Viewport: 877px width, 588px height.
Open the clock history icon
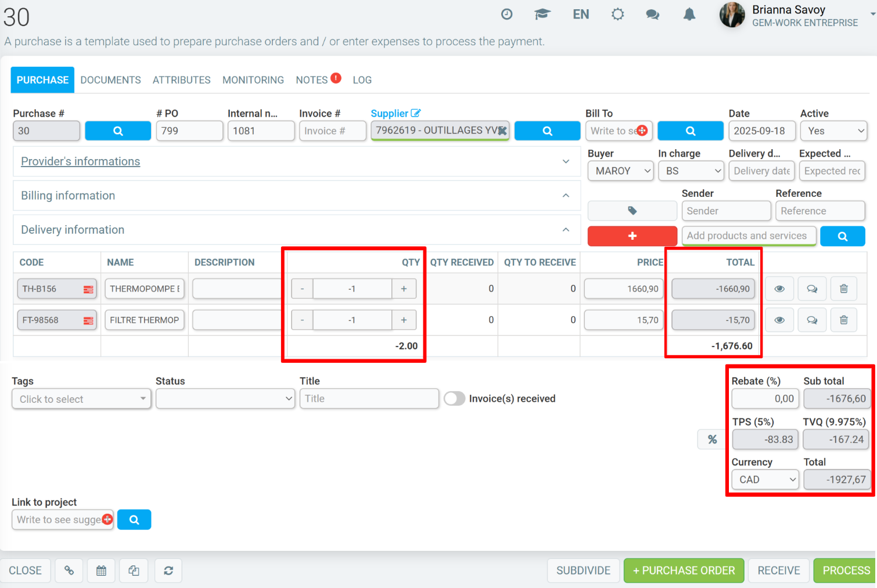506,15
